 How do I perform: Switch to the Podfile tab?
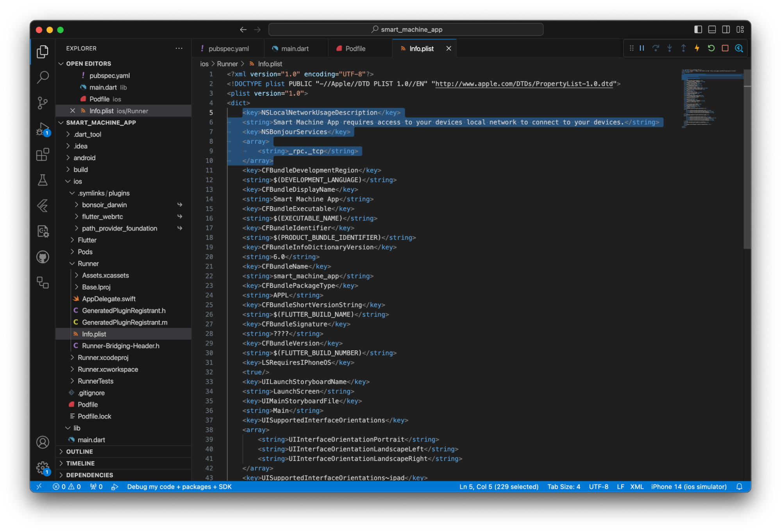coord(355,48)
